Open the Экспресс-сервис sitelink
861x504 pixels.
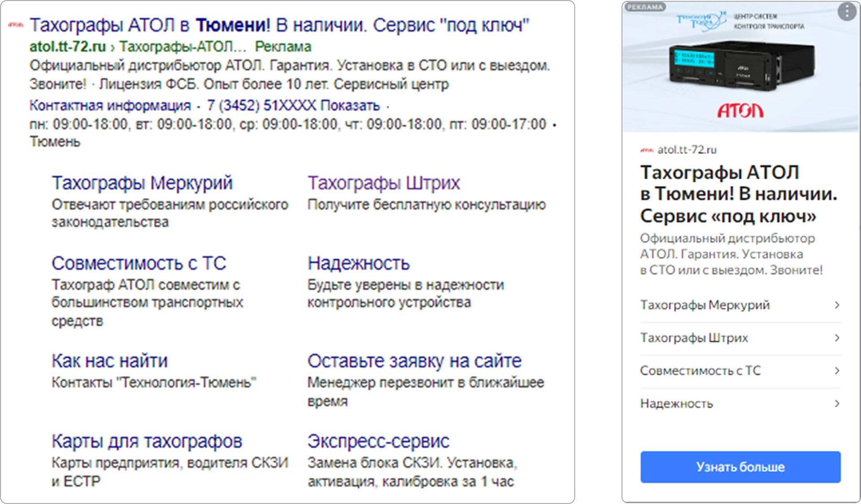pyautogui.click(x=378, y=441)
